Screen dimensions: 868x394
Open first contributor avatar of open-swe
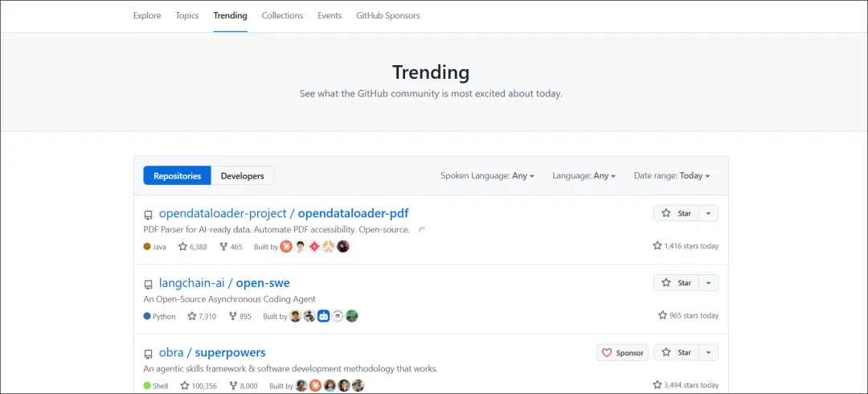tap(295, 317)
